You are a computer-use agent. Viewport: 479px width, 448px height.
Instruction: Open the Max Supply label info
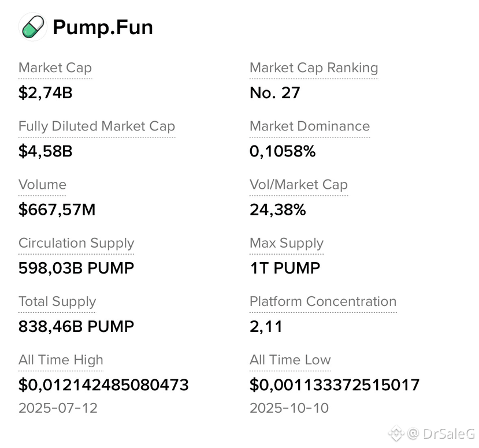pyautogui.click(x=286, y=243)
